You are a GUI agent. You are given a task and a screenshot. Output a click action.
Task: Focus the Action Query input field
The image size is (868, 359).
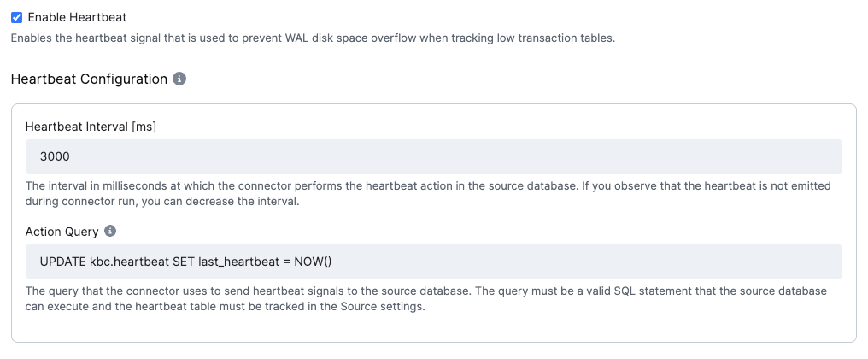click(x=433, y=262)
